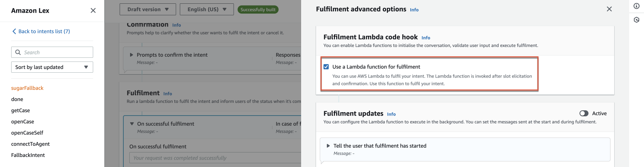Viewport: 644px width, 167px height.
Task: Expand Prompts to confirm the intent
Action: pos(132,55)
